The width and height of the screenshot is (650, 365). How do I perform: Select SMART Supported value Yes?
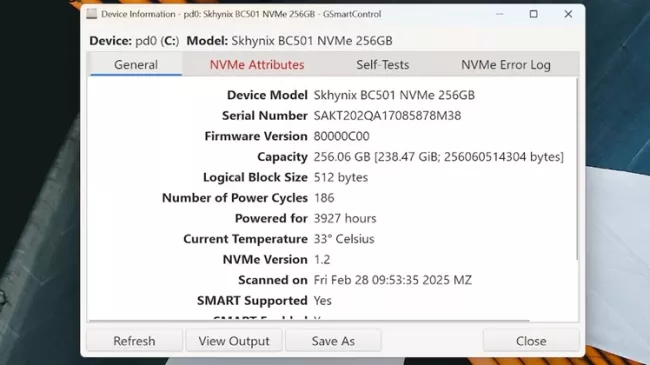coord(323,301)
